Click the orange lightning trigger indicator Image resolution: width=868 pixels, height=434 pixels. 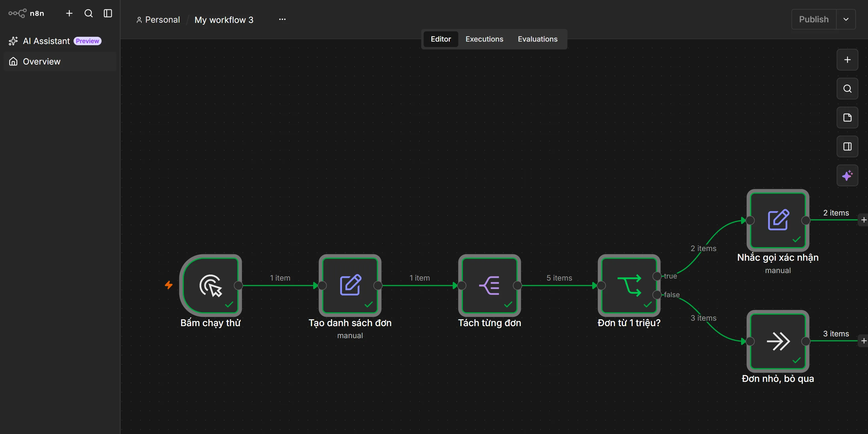pos(169,285)
